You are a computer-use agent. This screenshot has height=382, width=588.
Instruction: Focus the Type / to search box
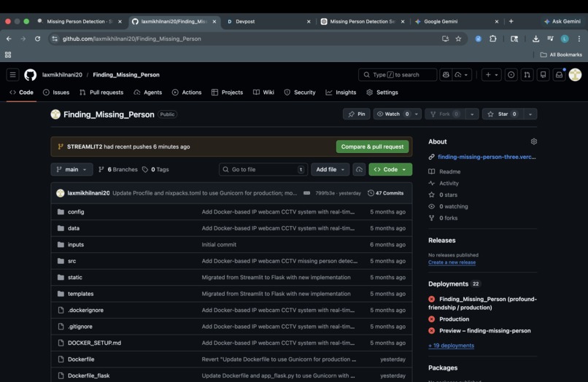tap(398, 75)
